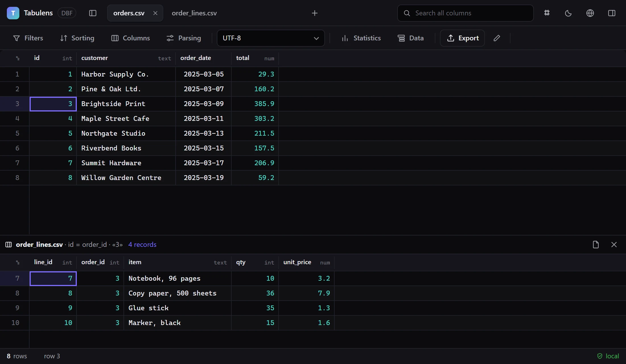Focus the Search all columns field
Screen dimensions: 626x364
466,13
